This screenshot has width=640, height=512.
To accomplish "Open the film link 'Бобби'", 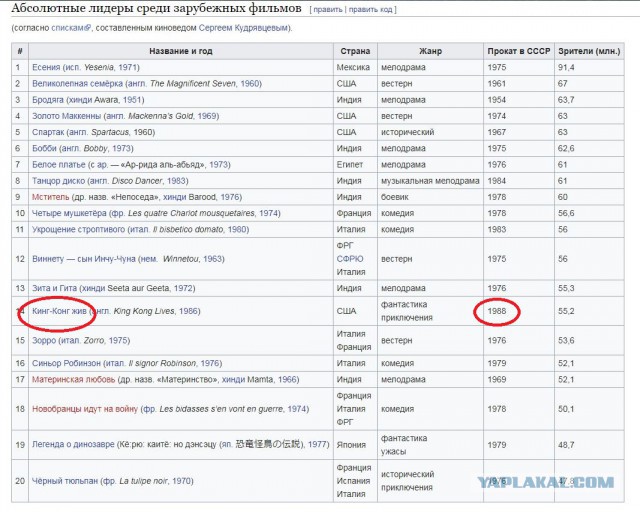I will 44,148.
